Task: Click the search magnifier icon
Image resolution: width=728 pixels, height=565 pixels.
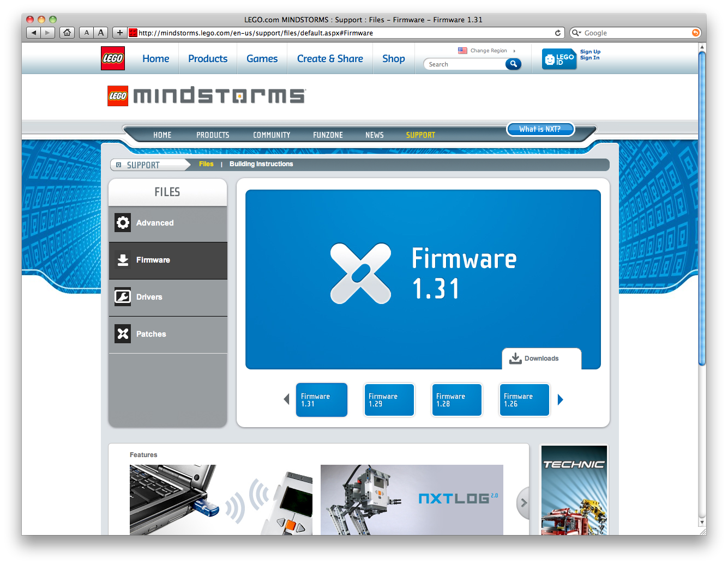Action: pyautogui.click(x=513, y=64)
